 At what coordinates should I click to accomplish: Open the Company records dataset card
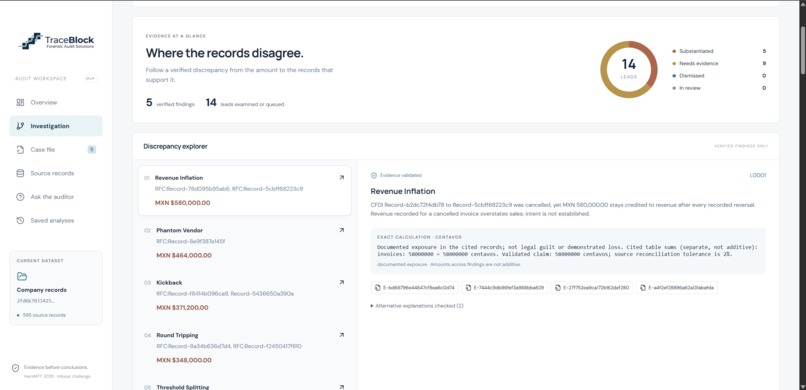[x=56, y=288]
